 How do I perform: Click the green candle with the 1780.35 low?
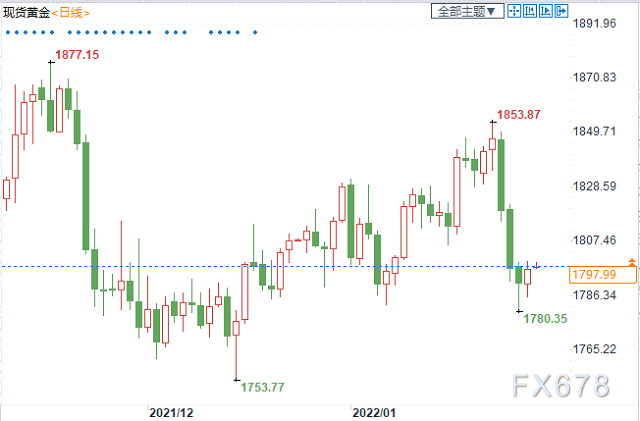click(x=519, y=274)
